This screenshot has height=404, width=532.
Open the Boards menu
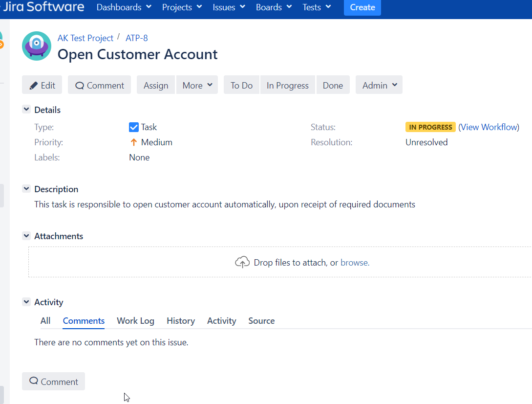coord(274,7)
